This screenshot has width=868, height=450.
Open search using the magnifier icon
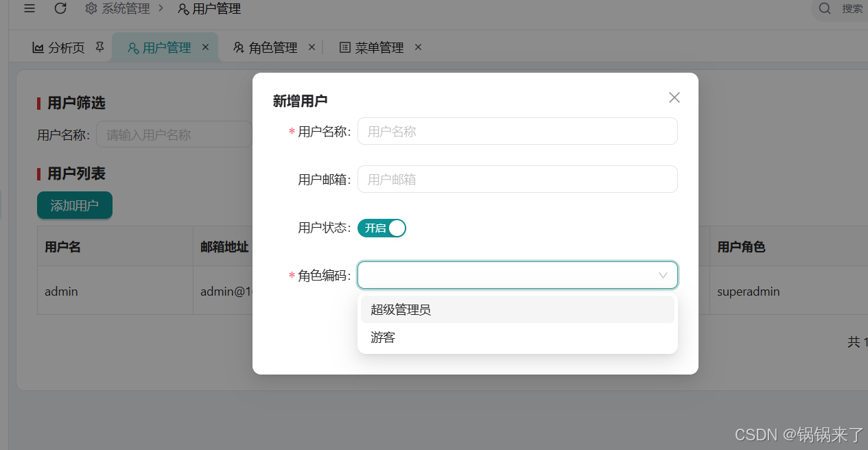824,8
